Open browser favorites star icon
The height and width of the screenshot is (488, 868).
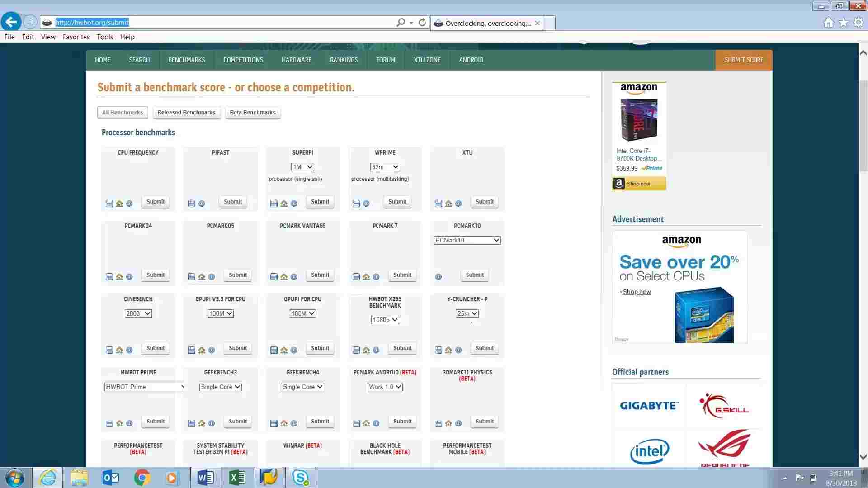pyautogui.click(x=843, y=23)
